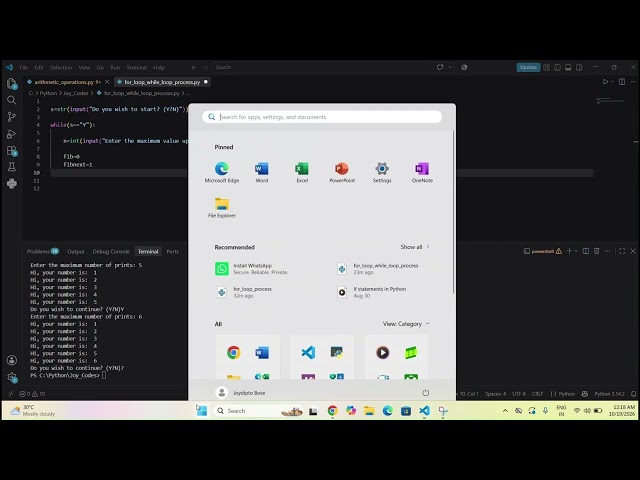Split the terminal panel

pyautogui.click(x=585, y=251)
